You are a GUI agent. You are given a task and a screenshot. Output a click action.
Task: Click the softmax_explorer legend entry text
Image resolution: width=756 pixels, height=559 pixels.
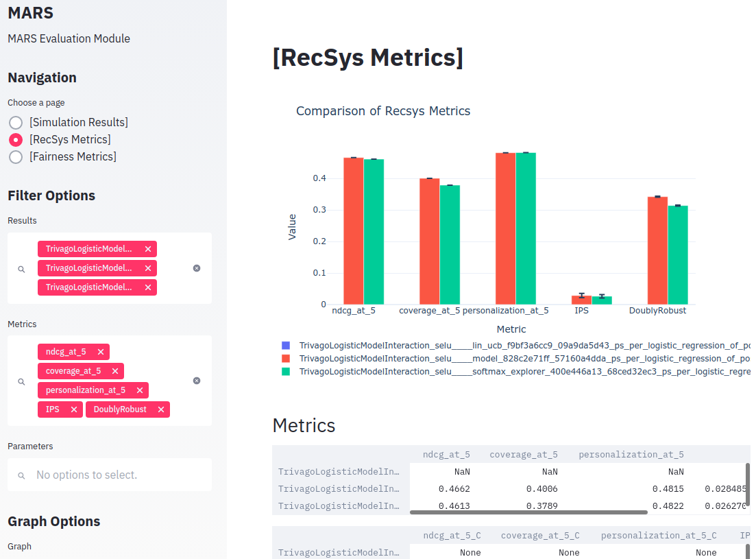[x=524, y=371]
